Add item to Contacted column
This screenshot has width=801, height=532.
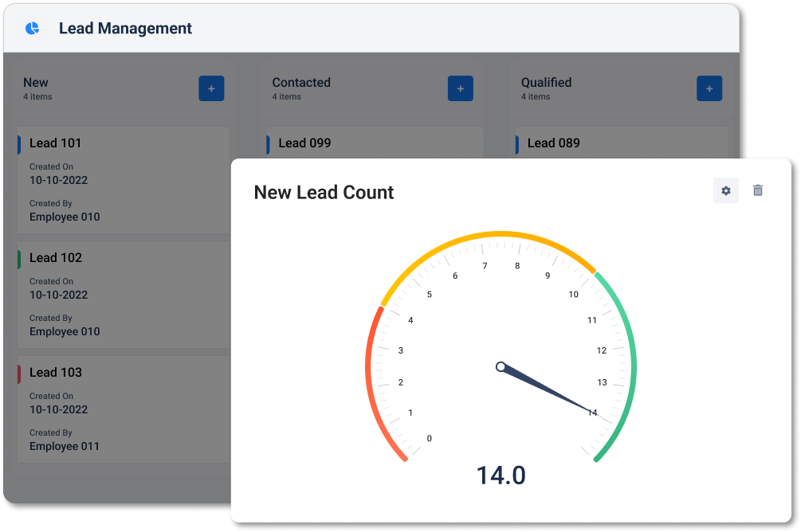(x=461, y=88)
